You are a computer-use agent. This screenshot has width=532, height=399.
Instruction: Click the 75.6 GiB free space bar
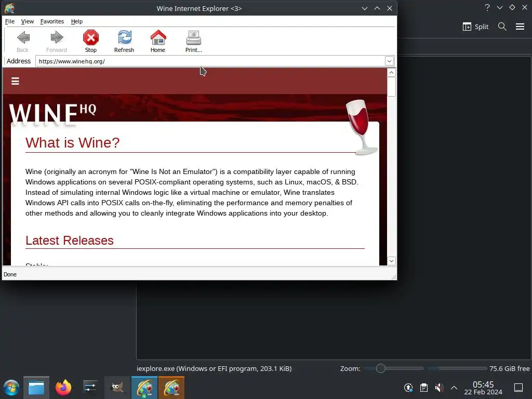tap(458, 368)
